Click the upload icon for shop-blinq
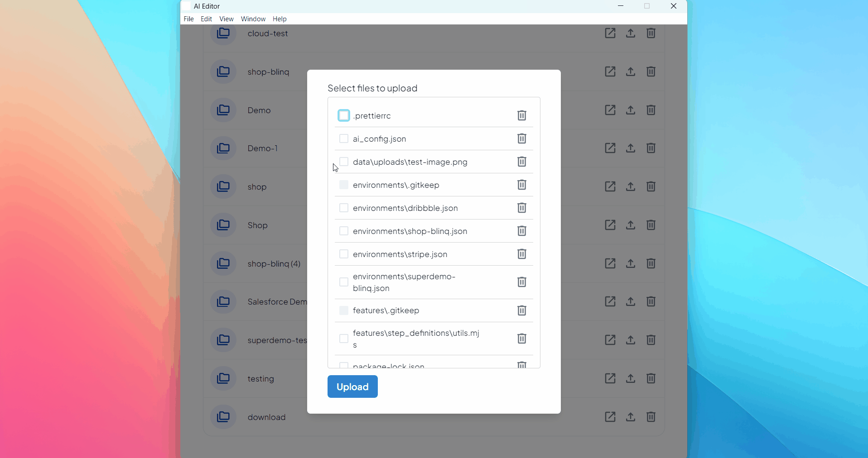The image size is (868, 458). pyautogui.click(x=630, y=72)
